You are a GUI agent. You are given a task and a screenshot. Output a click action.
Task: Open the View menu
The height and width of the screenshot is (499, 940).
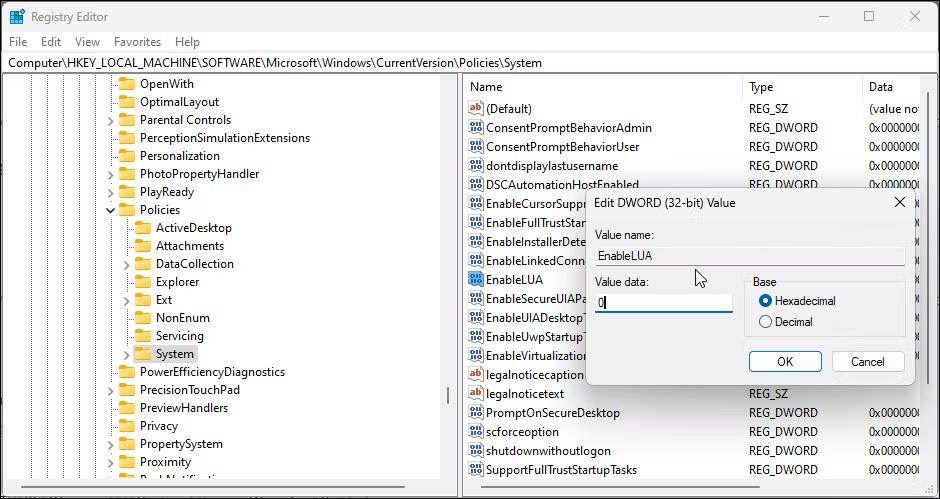(87, 42)
